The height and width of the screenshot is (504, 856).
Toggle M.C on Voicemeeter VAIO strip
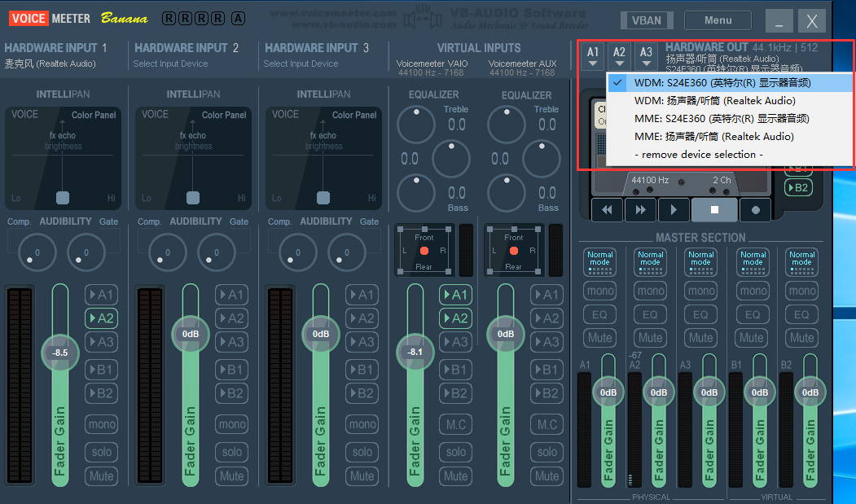(x=456, y=424)
